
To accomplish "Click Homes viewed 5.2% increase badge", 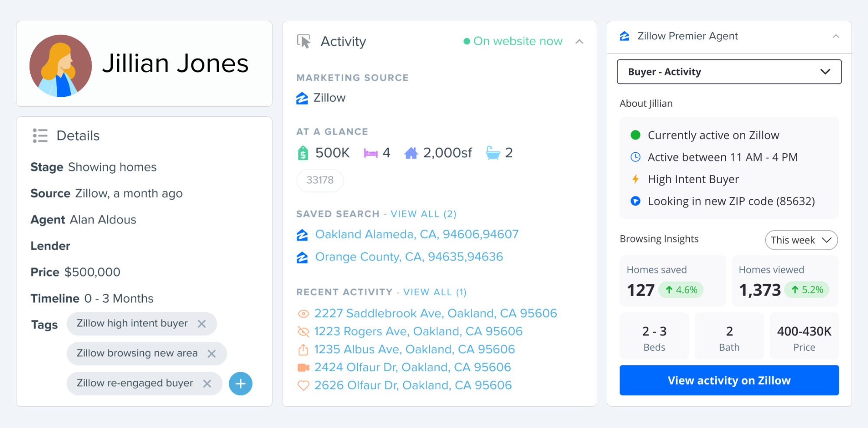I will [x=807, y=290].
